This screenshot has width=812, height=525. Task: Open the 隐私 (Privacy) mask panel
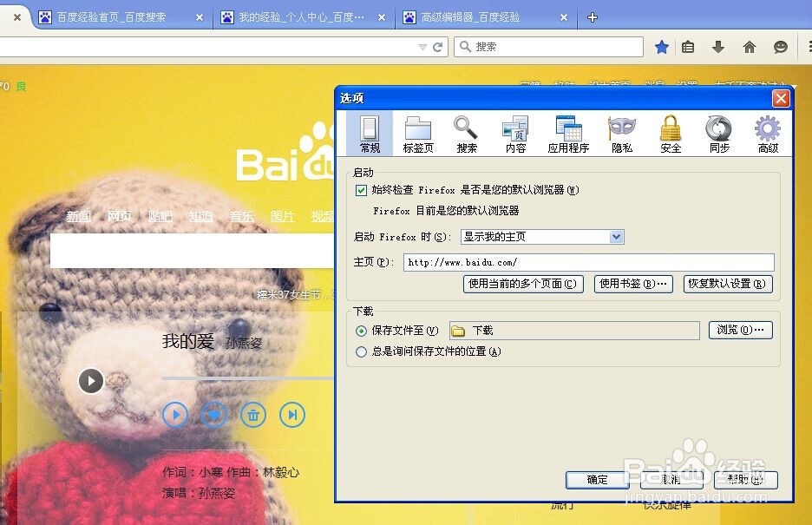[x=622, y=135]
